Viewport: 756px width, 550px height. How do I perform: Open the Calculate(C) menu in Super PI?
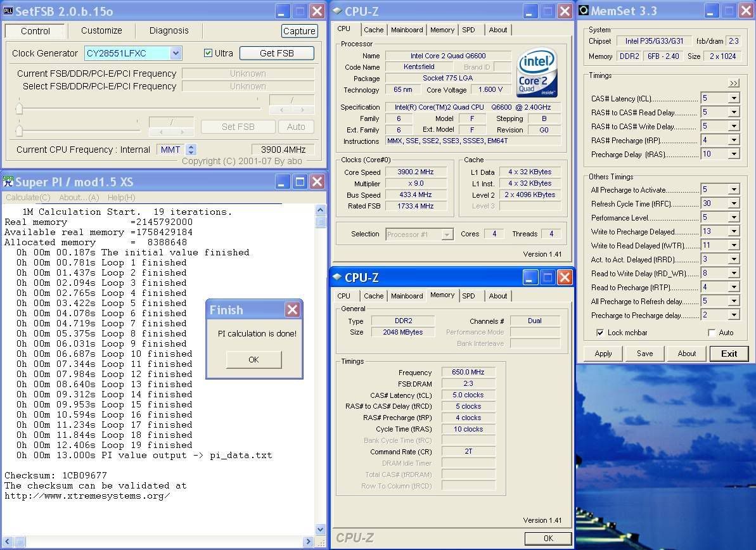click(28, 197)
